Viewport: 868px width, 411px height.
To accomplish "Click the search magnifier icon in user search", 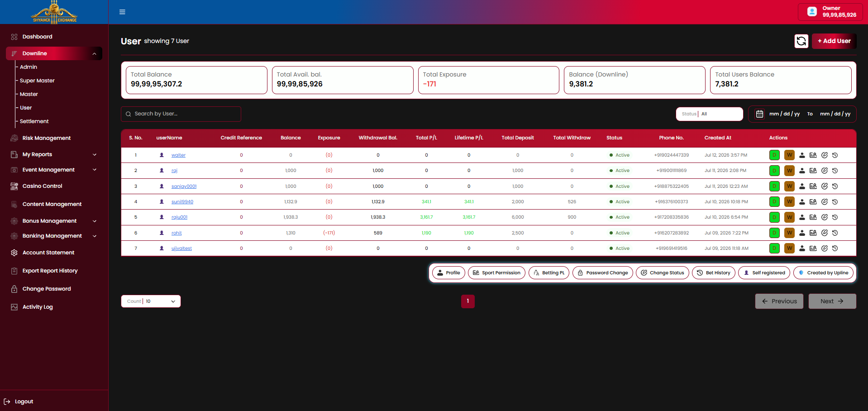I will [129, 114].
